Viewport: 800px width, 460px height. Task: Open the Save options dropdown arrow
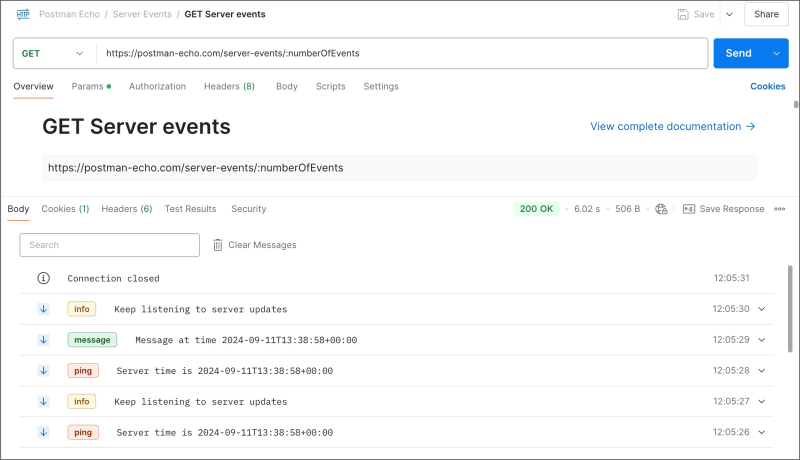point(730,14)
